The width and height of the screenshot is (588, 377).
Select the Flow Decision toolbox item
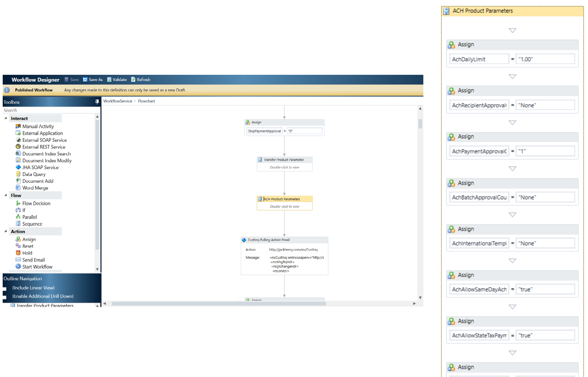(x=36, y=203)
